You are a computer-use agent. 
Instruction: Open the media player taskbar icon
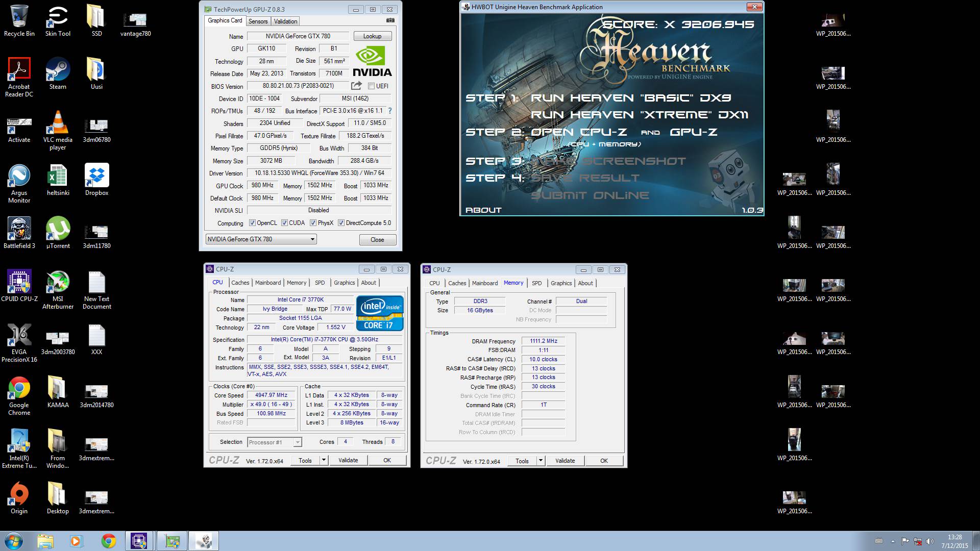pos(77,541)
